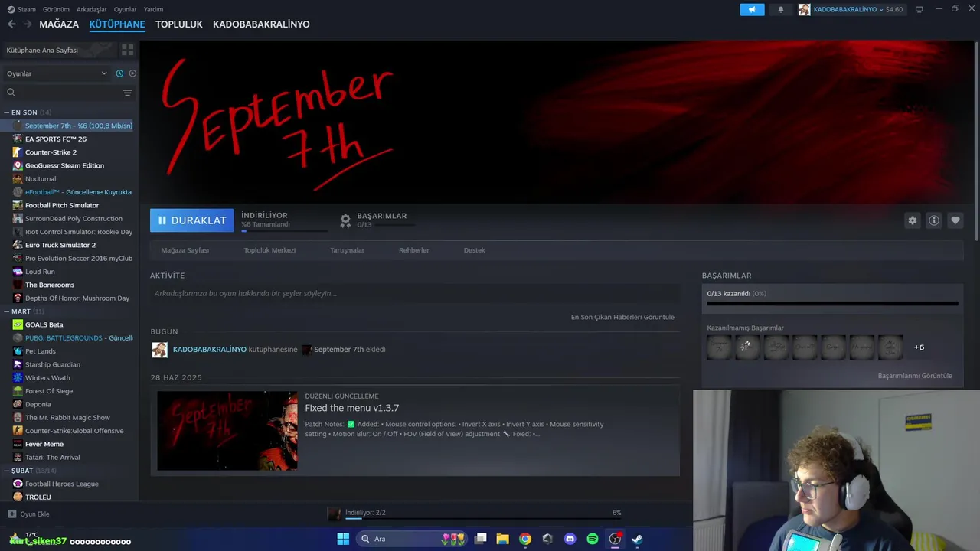
Task: Open KADOBABAKRALİNYO profile tab
Action: pyautogui.click(x=261, y=24)
